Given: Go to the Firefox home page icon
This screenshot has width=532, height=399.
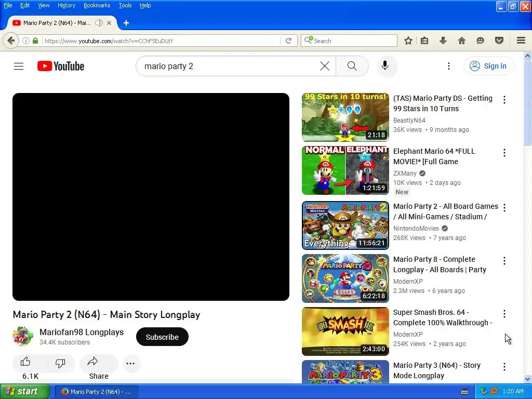Looking at the screenshot, I should 462,41.
